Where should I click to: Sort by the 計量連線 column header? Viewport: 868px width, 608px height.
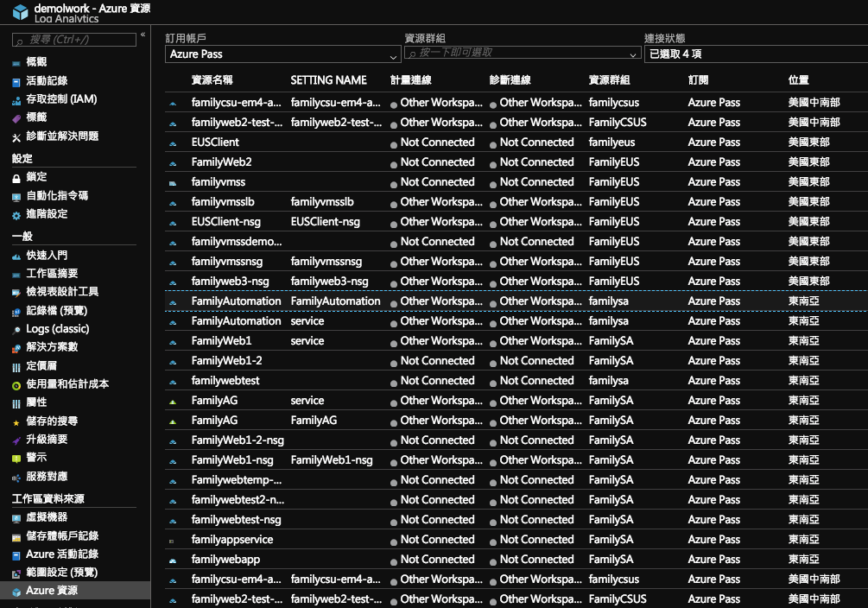click(411, 80)
